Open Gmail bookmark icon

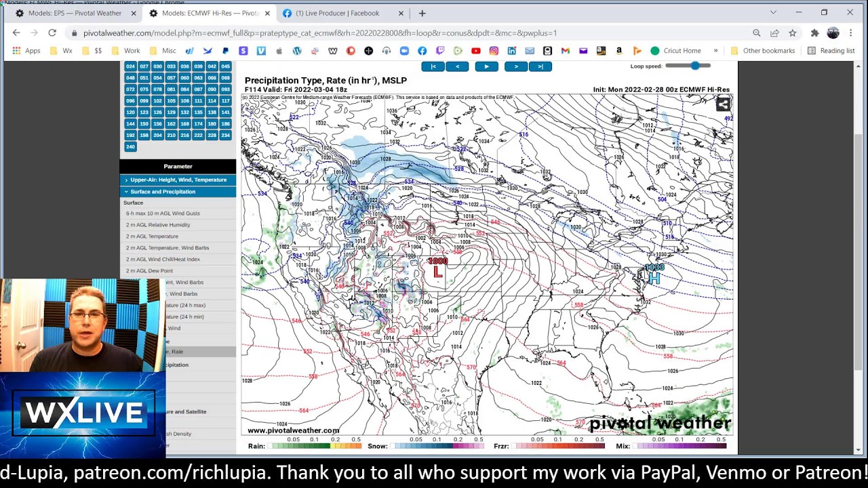coord(565,51)
